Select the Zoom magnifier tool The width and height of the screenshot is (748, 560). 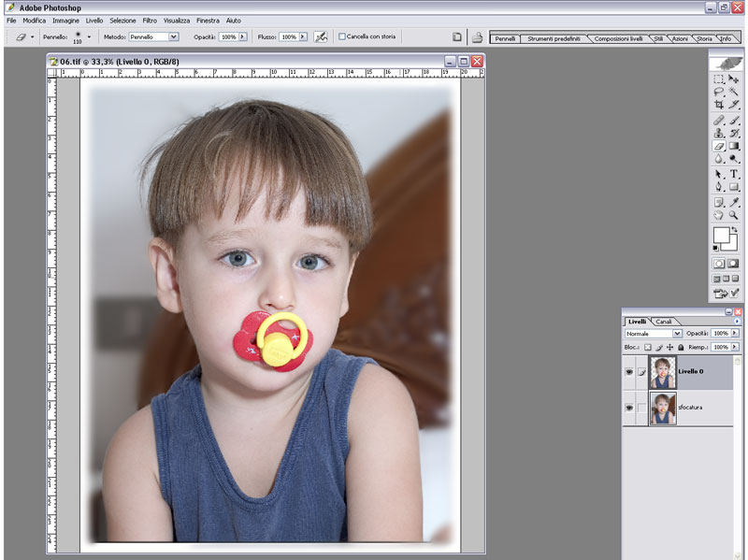pos(734,215)
